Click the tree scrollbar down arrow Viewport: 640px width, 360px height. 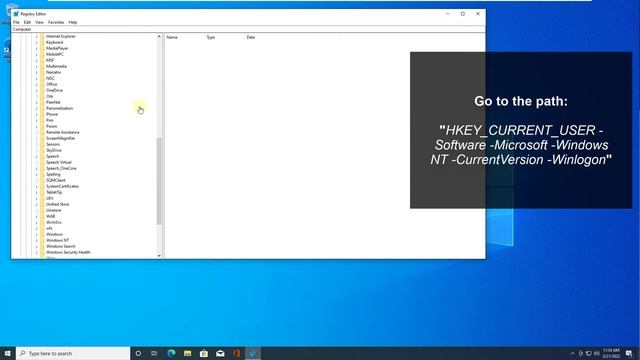[x=159, y=256]
